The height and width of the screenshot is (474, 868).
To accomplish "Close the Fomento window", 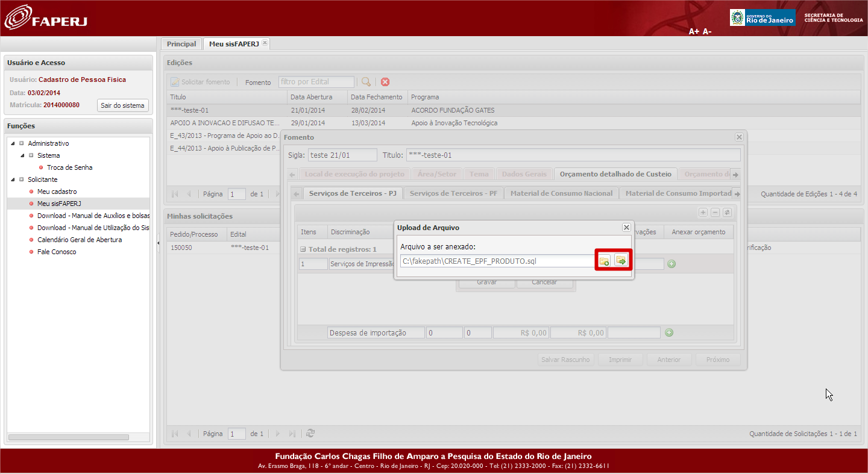I will [x=739, y=137].
